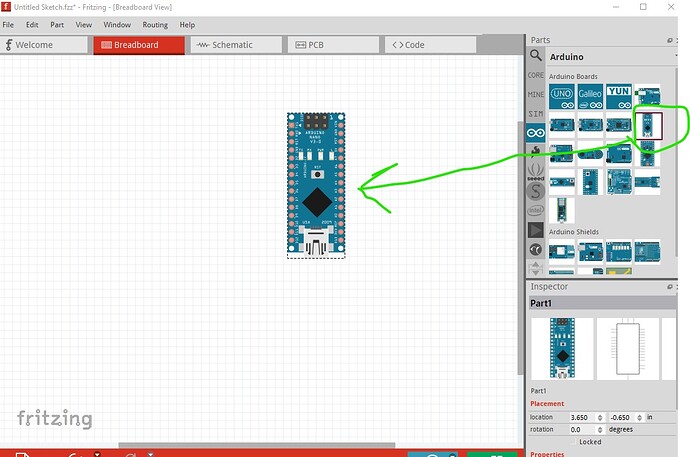690x457 pixels.
Task: Click the Arduino Shields section label
Action: point(573,231)
